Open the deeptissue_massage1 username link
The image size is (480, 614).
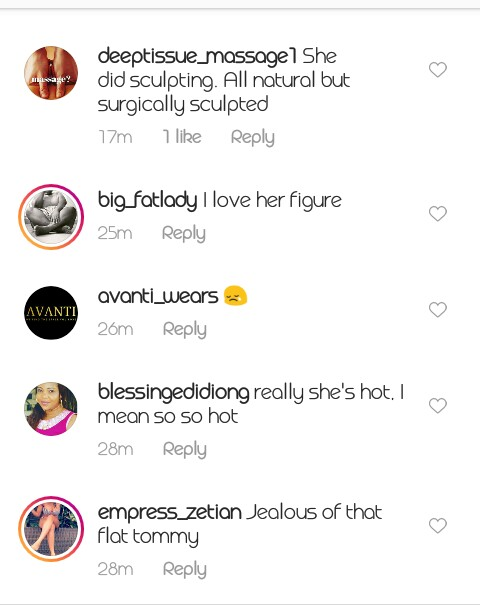pyautogui.click(x=197, y=56)
